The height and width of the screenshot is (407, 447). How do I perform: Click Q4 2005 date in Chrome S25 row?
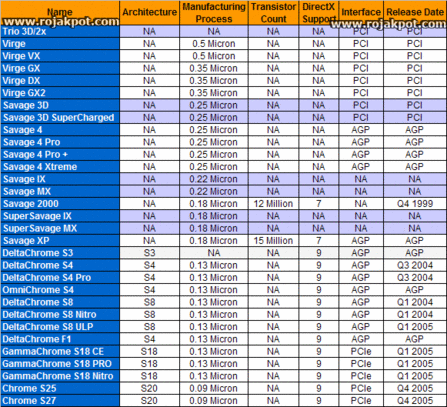tap(415, 389)
